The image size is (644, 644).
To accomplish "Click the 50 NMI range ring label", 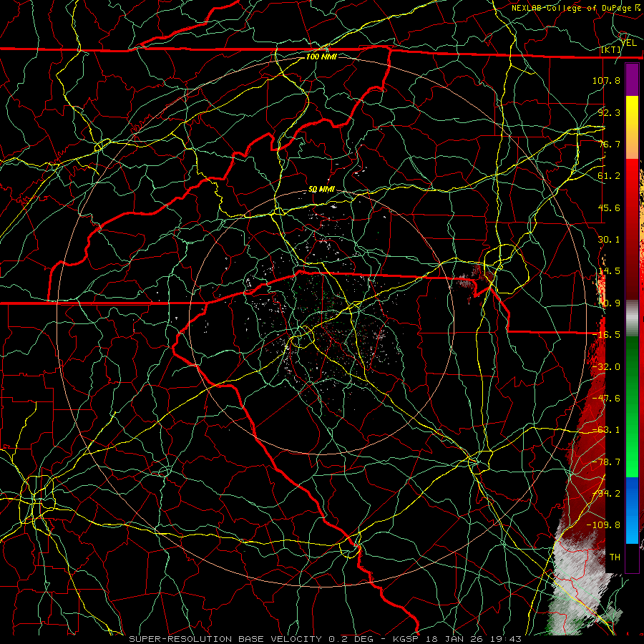I will [x=321, y=190].
